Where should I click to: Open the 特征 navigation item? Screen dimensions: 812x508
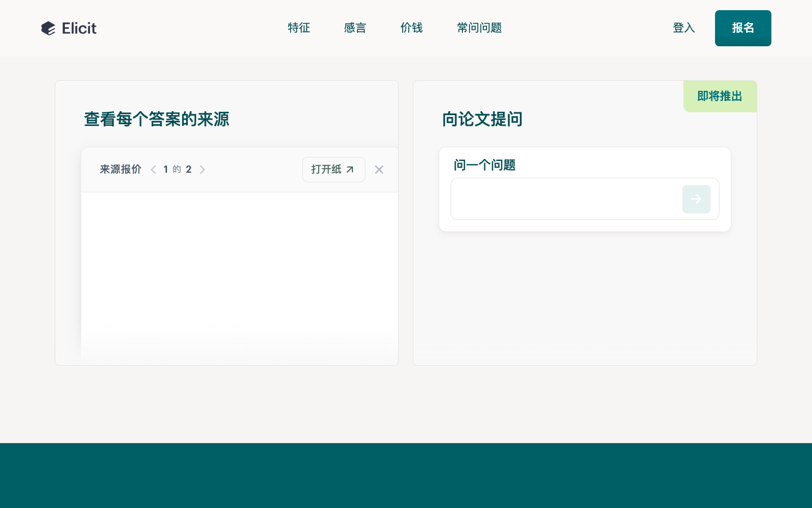[x=299, y=28]
